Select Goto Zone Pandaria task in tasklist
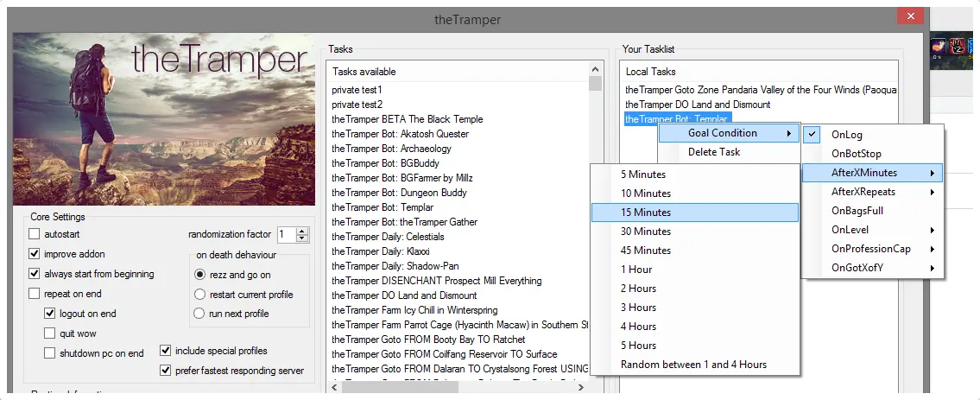The image size is (980, 400). pyautogui.click(x=761, y=90)
